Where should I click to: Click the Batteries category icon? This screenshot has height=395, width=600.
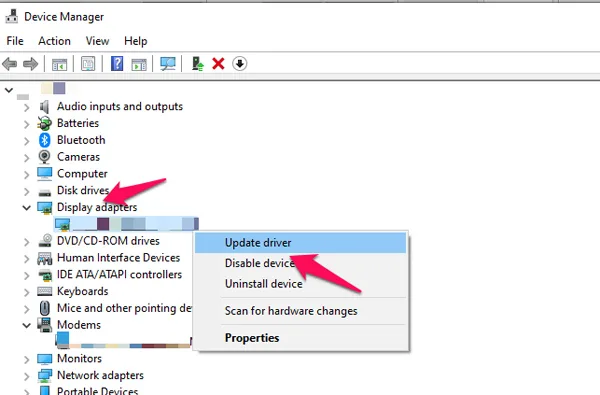coord(44,123)
